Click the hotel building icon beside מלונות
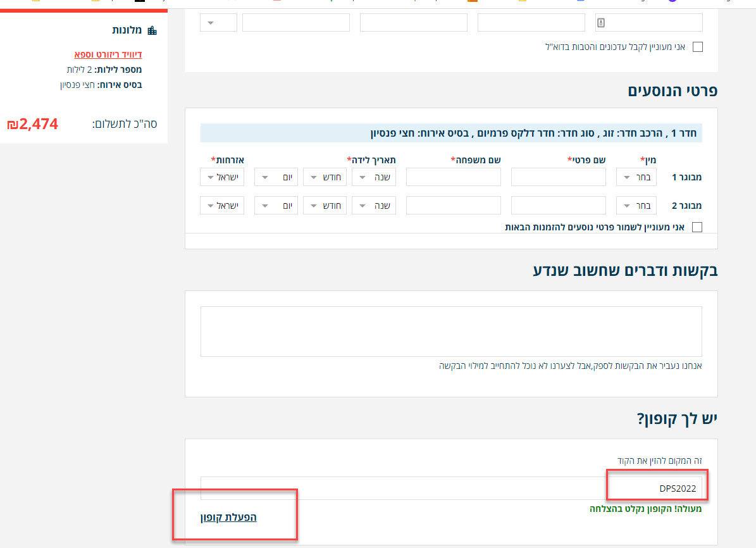 point(151,30)
